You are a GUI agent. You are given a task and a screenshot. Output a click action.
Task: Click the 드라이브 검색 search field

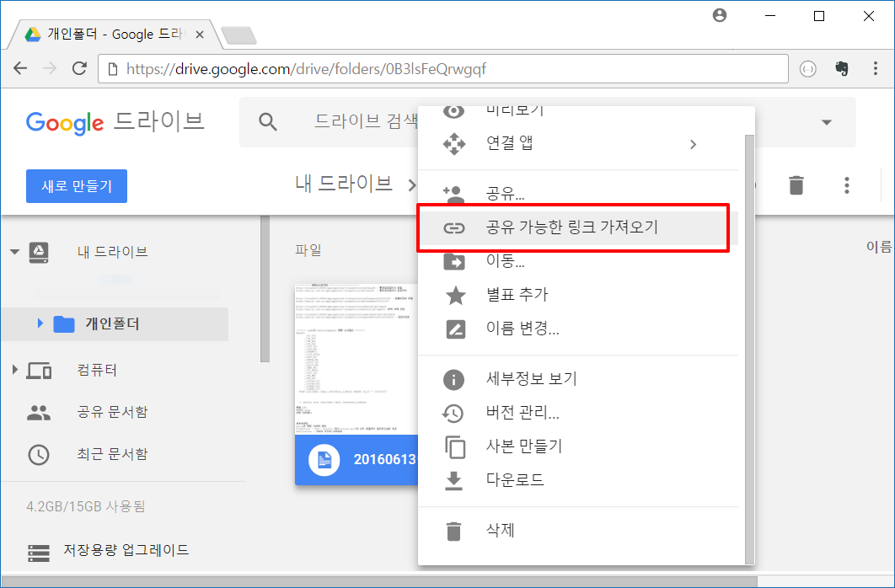pos(365,121)
